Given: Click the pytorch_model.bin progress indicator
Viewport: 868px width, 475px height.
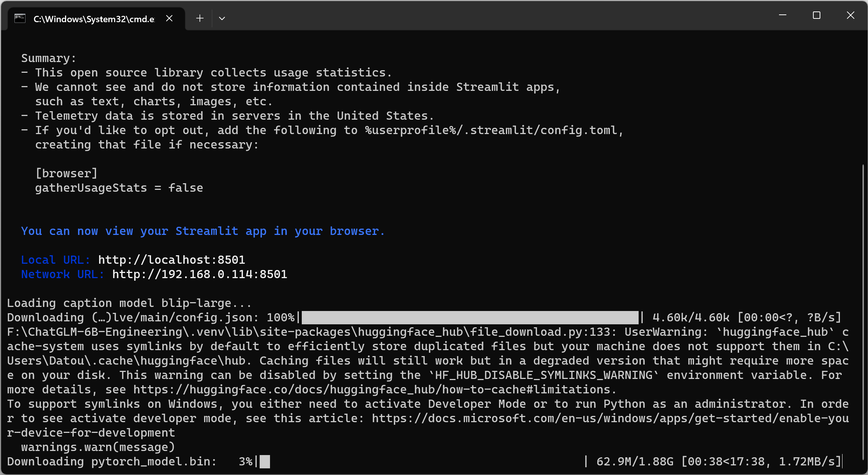Looking at the screenshot, I should [265, 461].
